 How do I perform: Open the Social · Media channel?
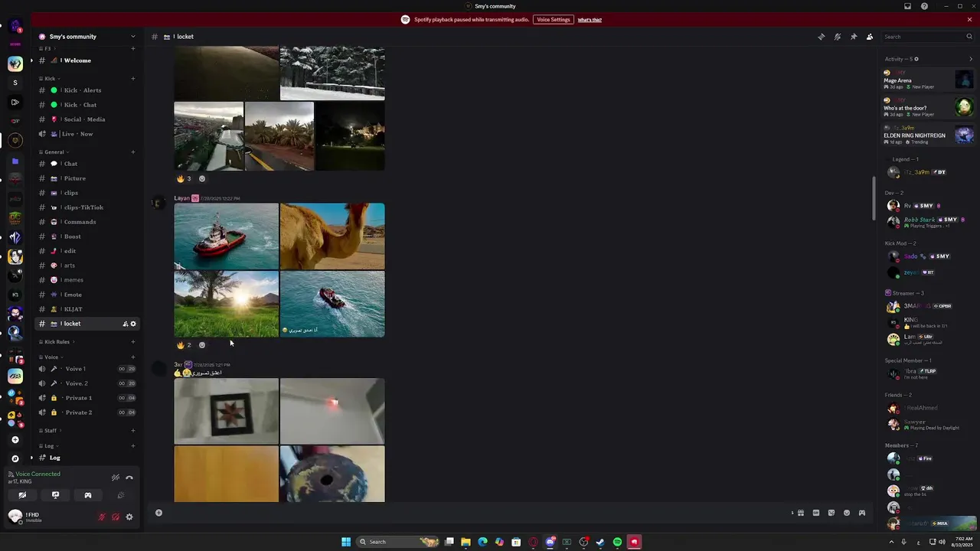87,119
